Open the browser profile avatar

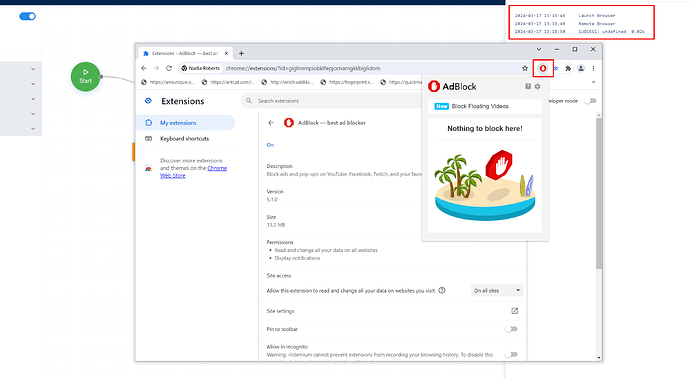point(581,68)
